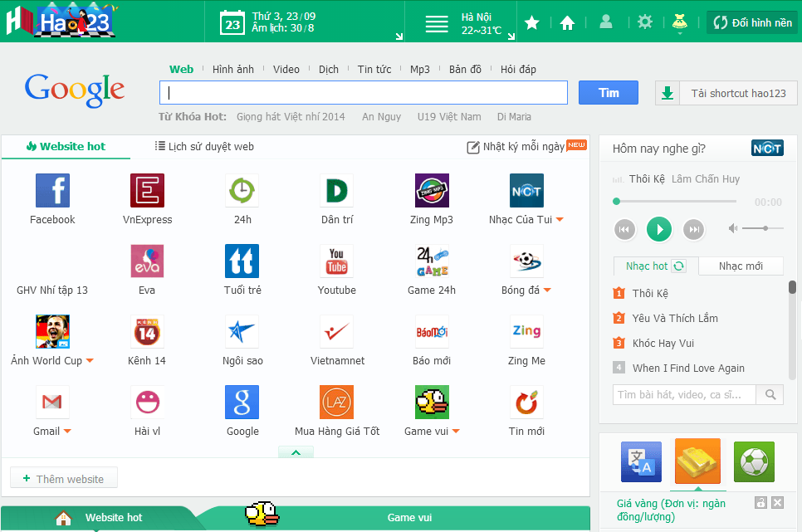Open the Ngôi sao icon
The width and height of the screenshot is (802, 532).
click(x=242, y=331)
